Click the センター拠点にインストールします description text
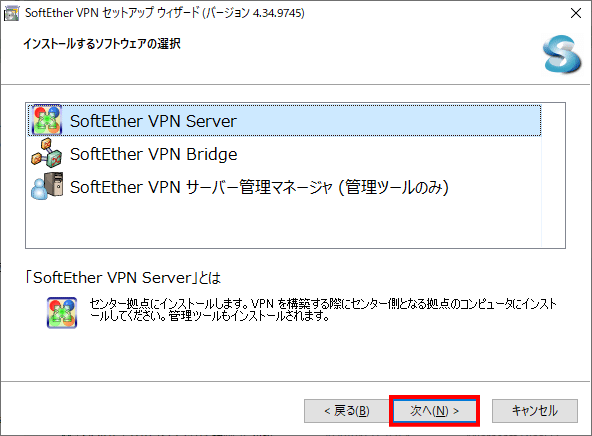 tap(323, 310)
